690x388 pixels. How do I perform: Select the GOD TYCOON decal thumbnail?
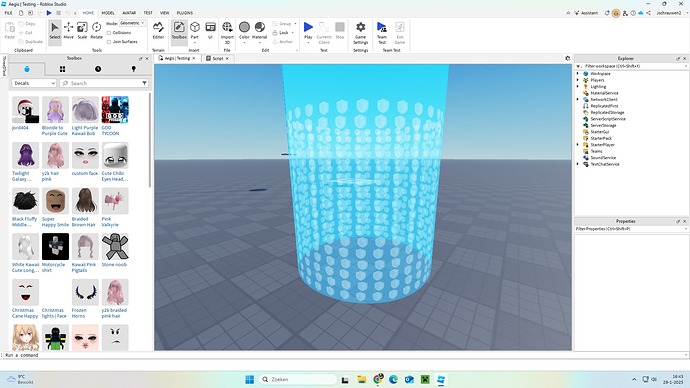click(115, 110)
